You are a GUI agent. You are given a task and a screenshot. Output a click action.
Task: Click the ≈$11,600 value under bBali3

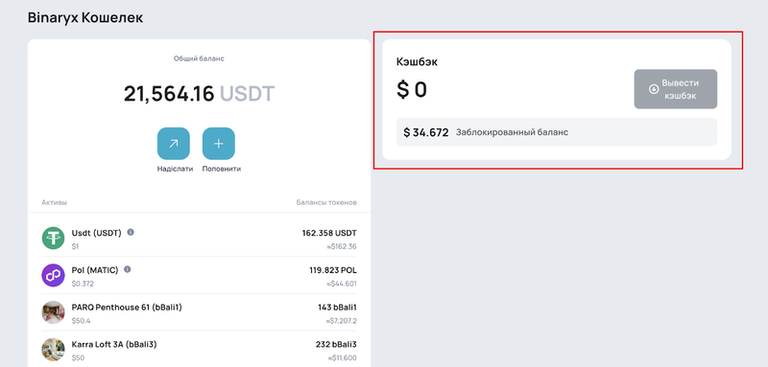[342, 358]
